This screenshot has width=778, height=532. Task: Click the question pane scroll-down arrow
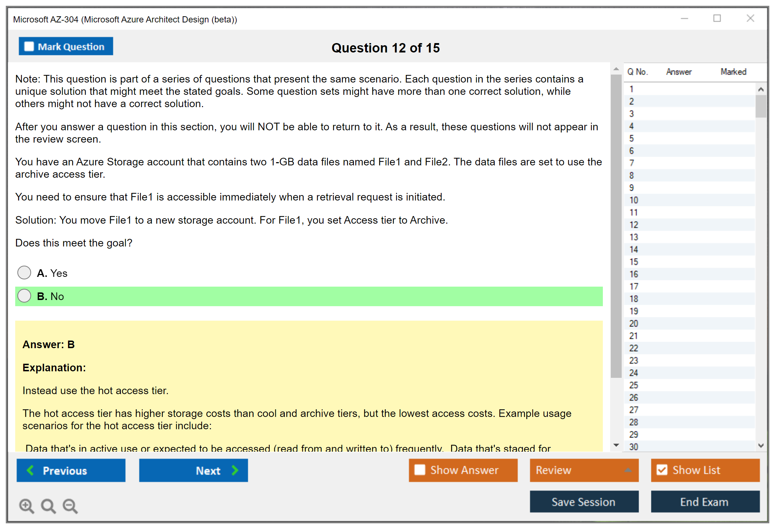coord(616,445)
